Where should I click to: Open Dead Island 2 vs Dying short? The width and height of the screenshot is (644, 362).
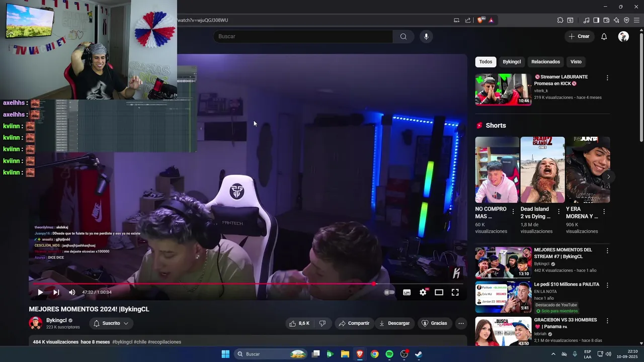(542, 170)
